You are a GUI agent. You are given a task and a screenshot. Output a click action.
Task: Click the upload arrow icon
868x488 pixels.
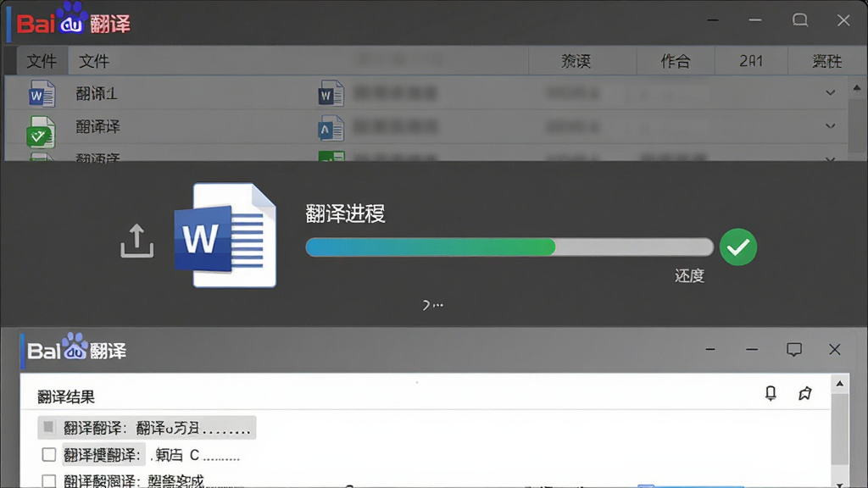136,241
